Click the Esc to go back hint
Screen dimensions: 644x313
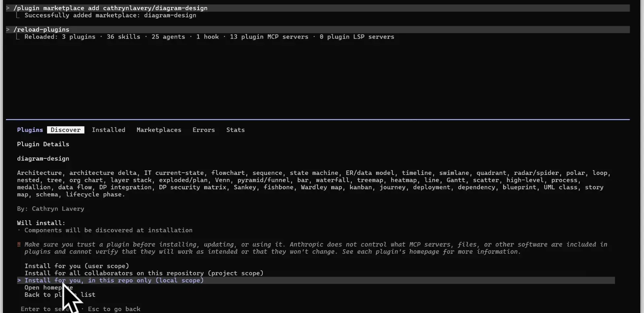pos(114,309)
